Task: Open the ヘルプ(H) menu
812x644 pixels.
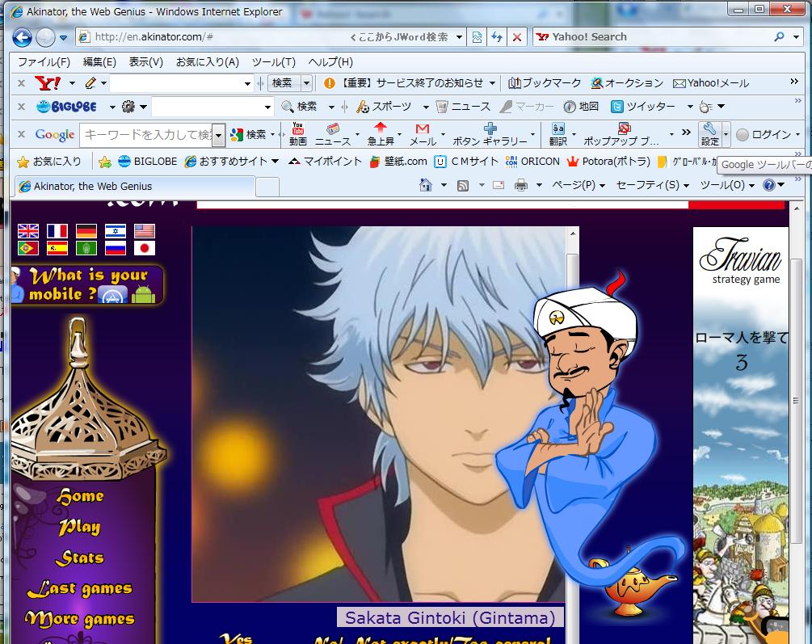Action: [x=330, y=62]
